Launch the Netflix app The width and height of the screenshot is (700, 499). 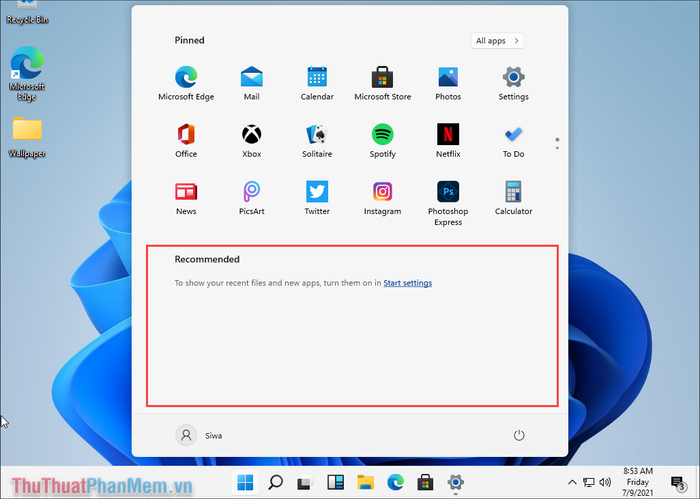448,135
